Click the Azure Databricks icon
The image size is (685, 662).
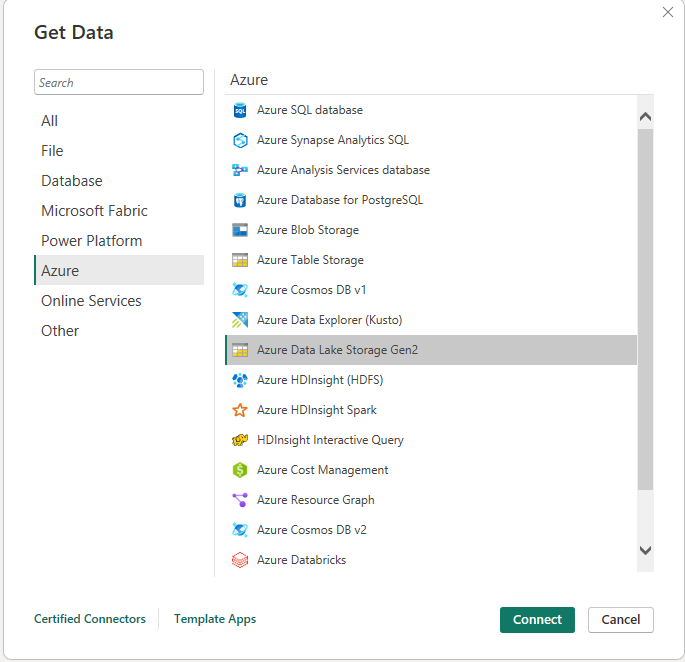(x=240, y=560)
